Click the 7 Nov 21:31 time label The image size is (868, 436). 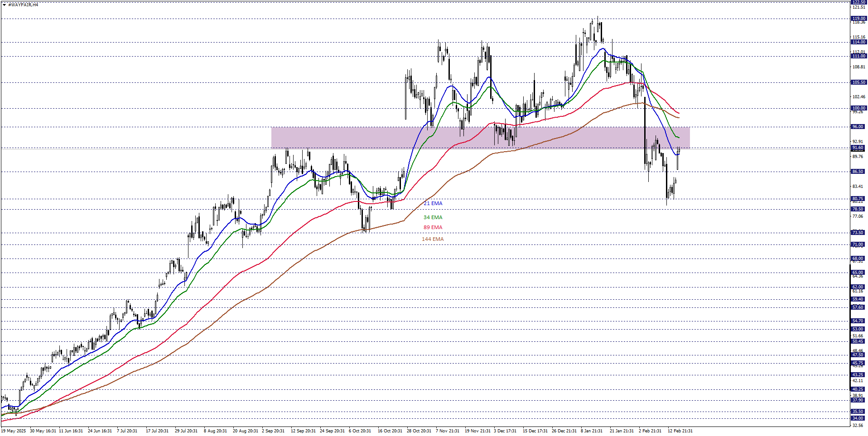(447, 431)
